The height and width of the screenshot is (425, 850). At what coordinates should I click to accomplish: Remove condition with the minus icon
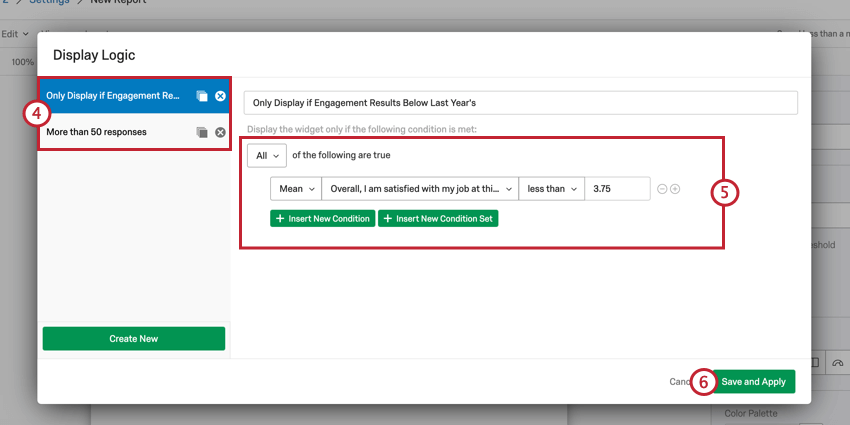[x=662, y=189]
